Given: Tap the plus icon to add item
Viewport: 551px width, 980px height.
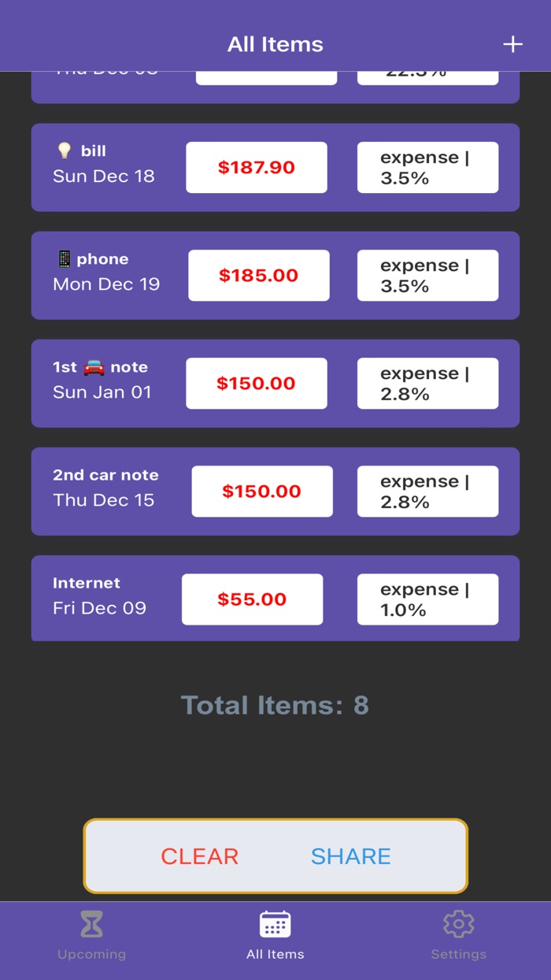Looking at the screenshot, I should click(x=512, y=44).
